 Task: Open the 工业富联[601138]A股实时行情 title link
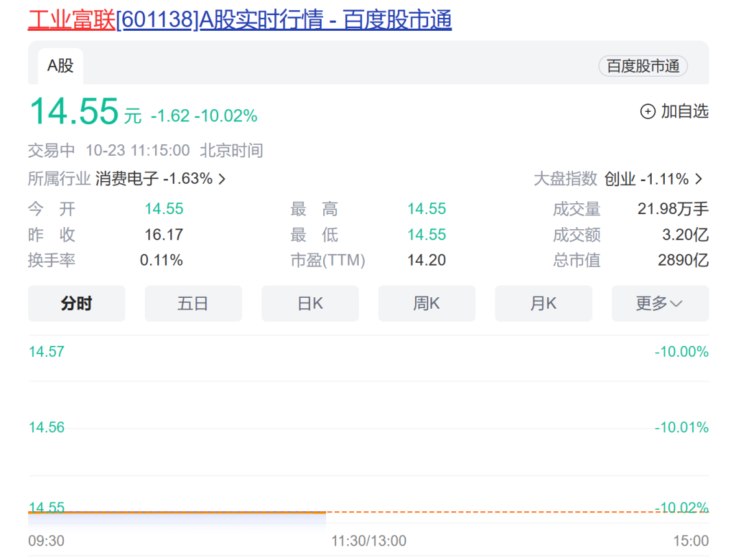point(239,20)
